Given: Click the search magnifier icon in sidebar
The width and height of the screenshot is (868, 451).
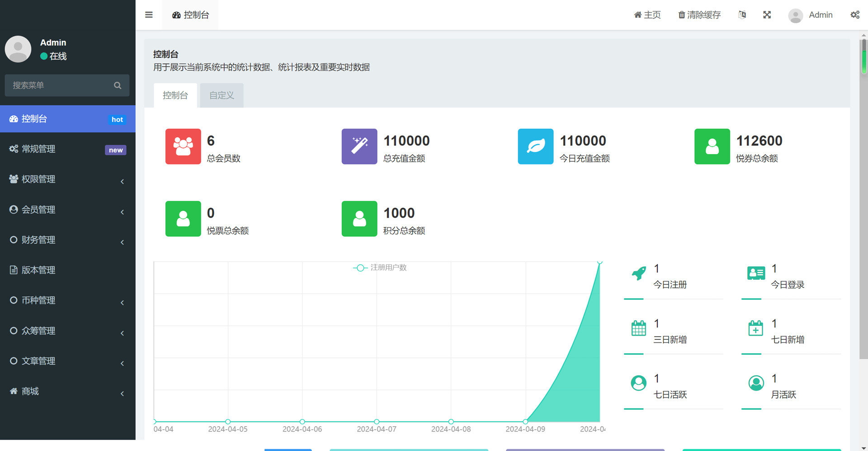Looking at the screenshot, I should tap(118, 85).
